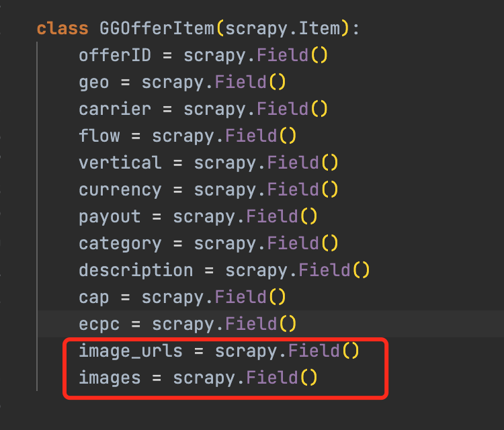Click the geo variable

tap(94, 82)
